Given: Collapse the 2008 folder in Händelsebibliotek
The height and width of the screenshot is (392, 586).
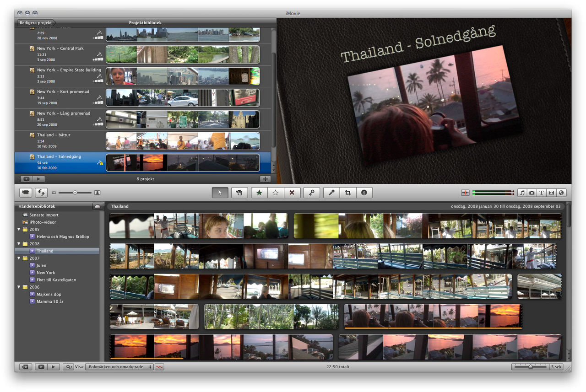Looking at the screenshot, I should point(18,244).
